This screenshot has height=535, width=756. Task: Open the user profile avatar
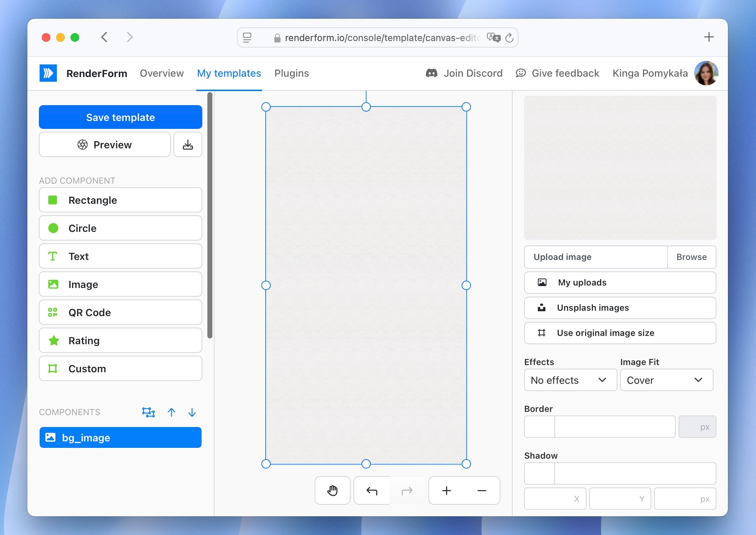tap(706, 73)
